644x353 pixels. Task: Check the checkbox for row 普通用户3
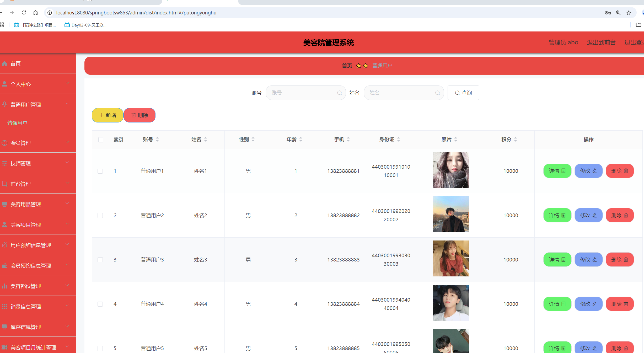[100, 260]
